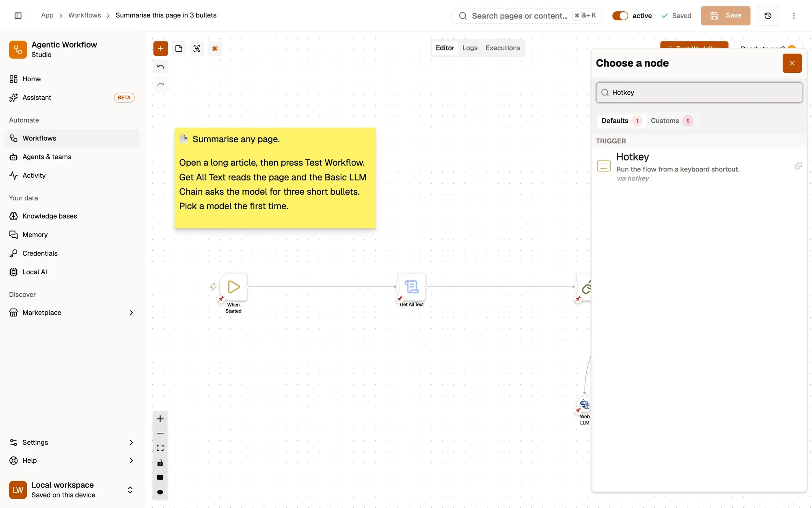
Task: Select the Defaults nodes tab
Action: (622, 121)
